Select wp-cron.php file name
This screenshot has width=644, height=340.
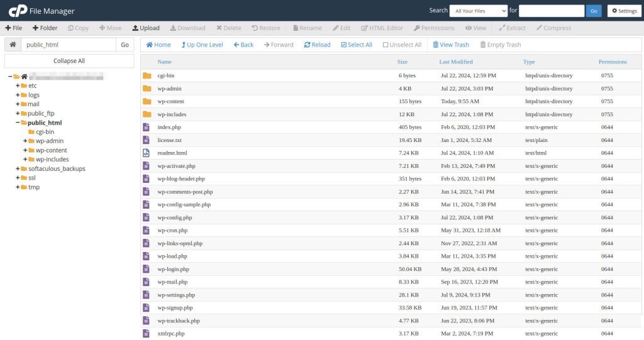[172, 231]
